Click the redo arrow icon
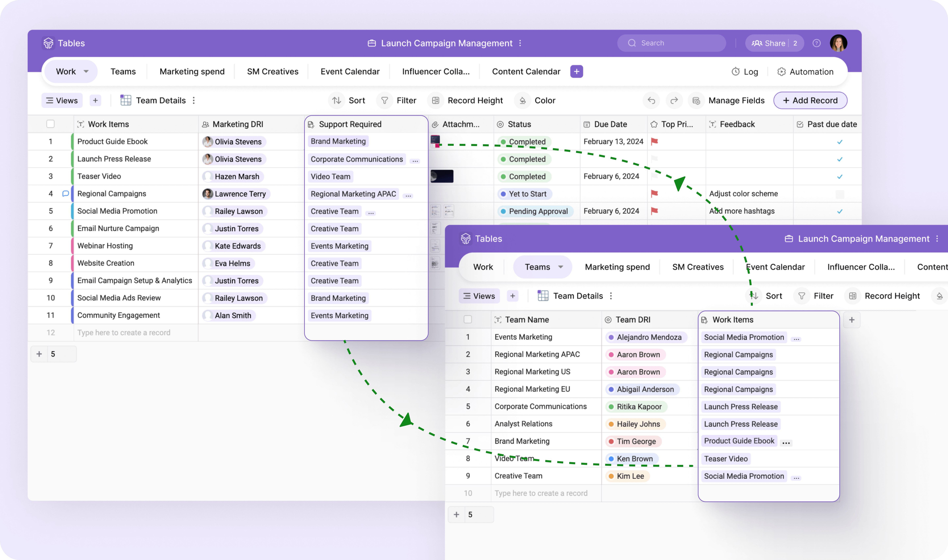 pos(674,100)
